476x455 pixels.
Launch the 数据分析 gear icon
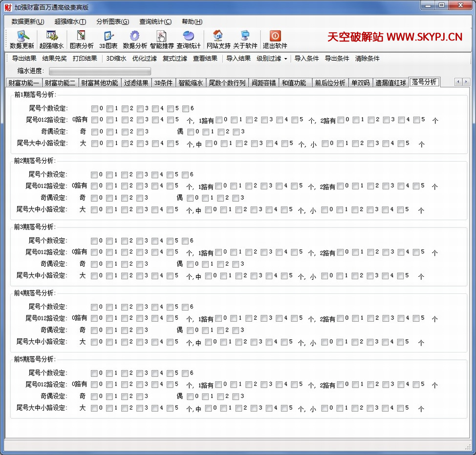(135, 37)
